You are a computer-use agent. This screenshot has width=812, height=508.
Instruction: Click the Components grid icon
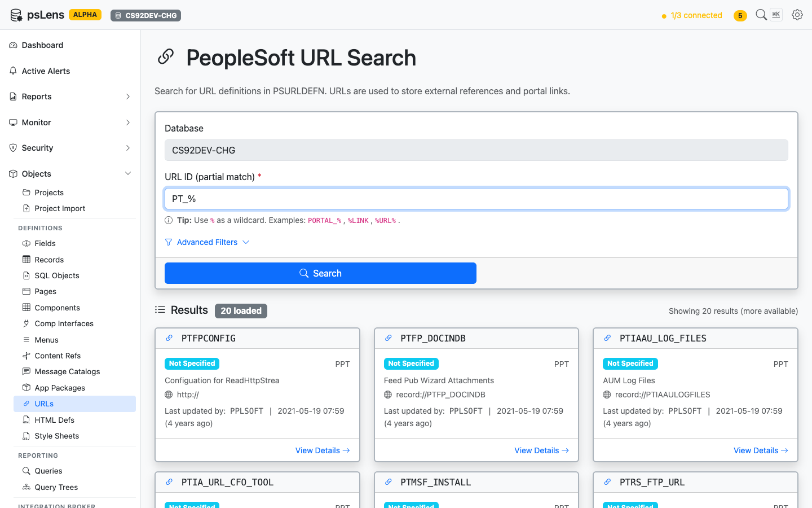click(x=26, y=308)
